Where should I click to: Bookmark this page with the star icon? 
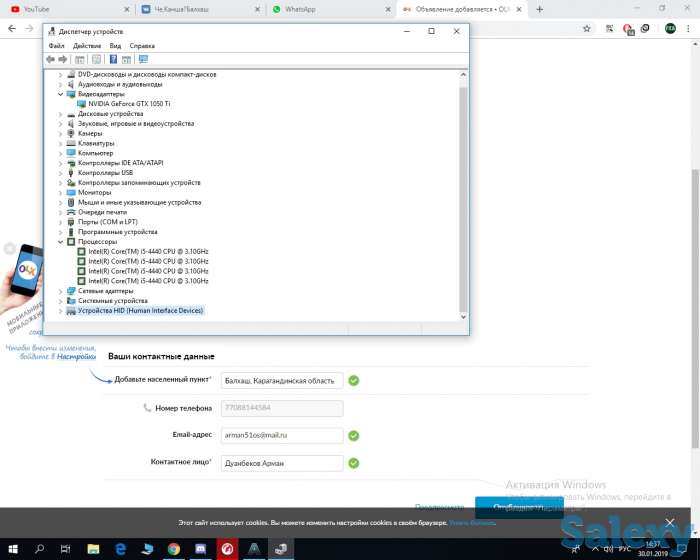coord(587,28)
